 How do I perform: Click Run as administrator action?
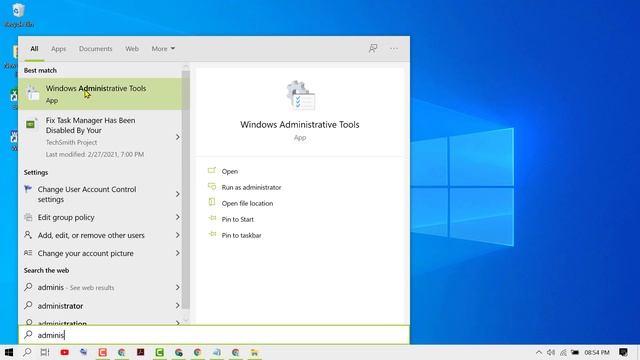pos(251,187)
